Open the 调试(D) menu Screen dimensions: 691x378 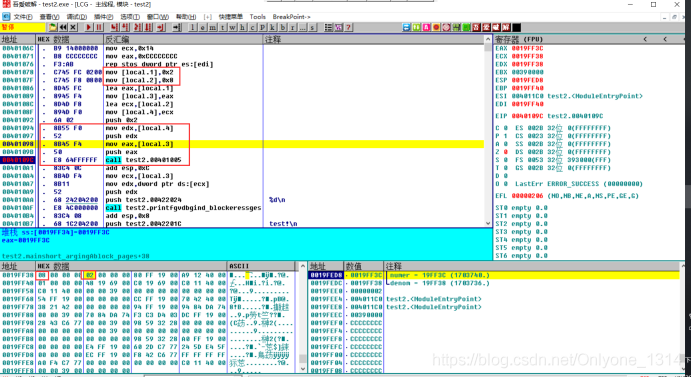[77, 17]
